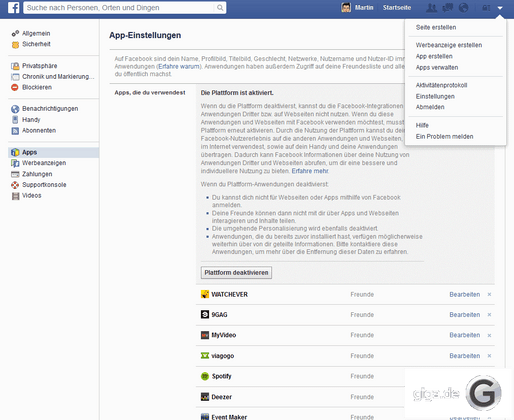Click the Chronik und Markierung icon
This screenshot has width=514, height=420.
pyautogui.click(x=15, y=77)
